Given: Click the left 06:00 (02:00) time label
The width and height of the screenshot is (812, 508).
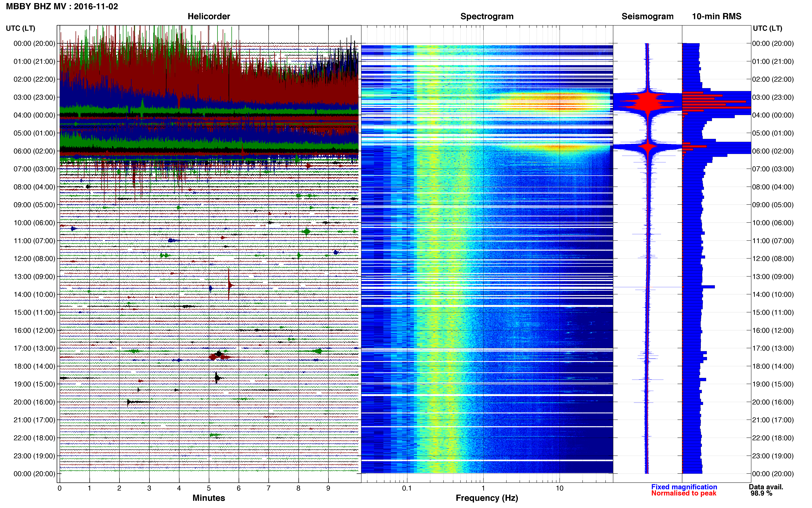Looking at the screenshot, I should [34, 151].
